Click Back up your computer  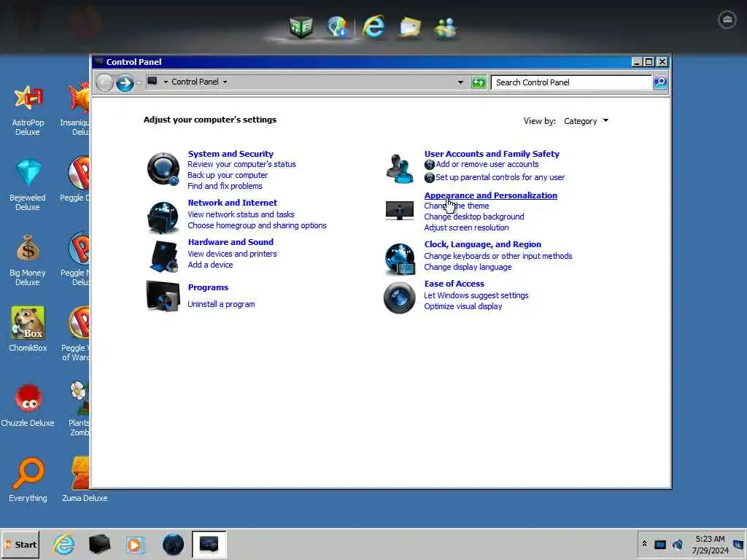tap(228, 175)
